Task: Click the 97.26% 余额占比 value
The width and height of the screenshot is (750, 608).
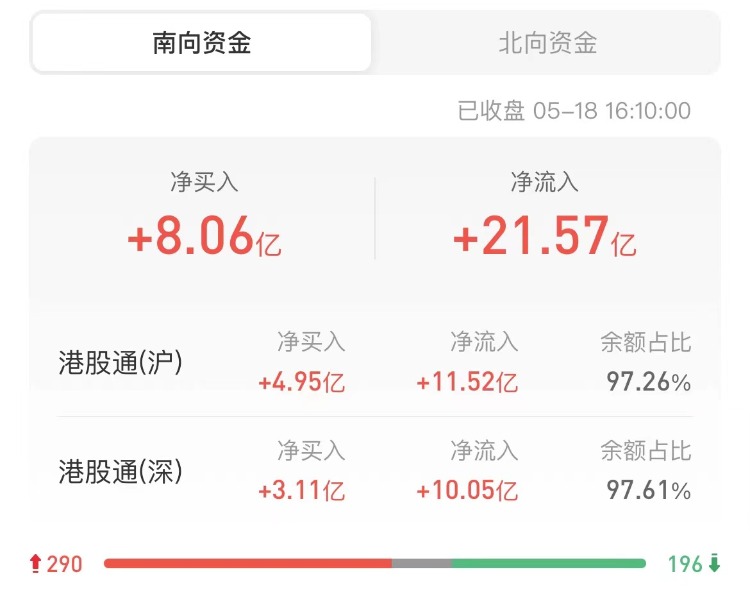Action: click(x=648, y=382)
